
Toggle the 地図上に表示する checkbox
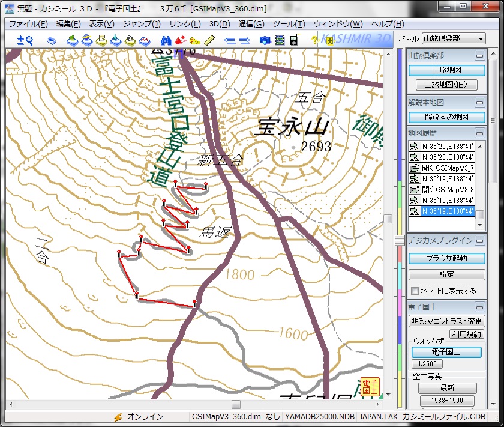tap(415, 291)
